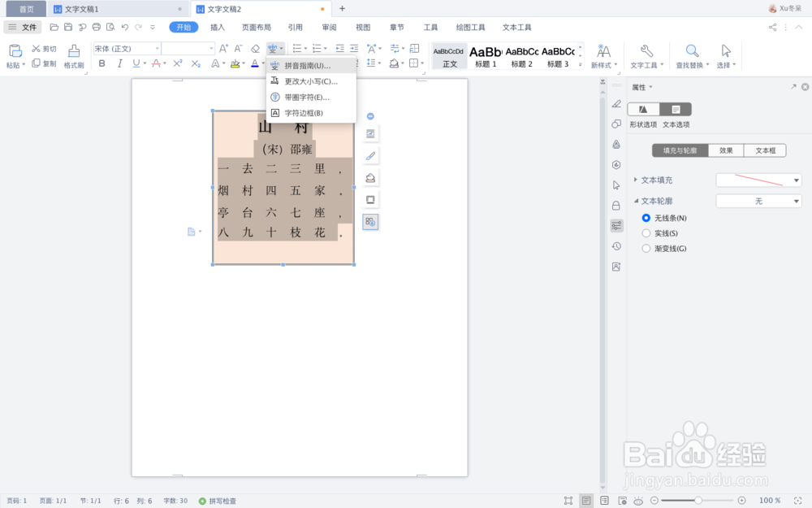812x508 pixels.
Task: Toggle spell check in status bar
Action: point(218,501)
